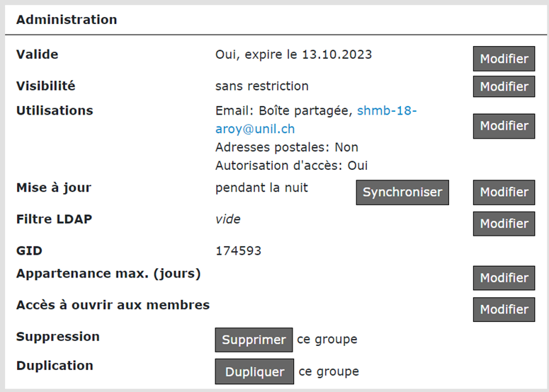Click the 'Autorisation d'accès: Oui' line
This screenshot has height=392, width=549.
pos(291,166)
